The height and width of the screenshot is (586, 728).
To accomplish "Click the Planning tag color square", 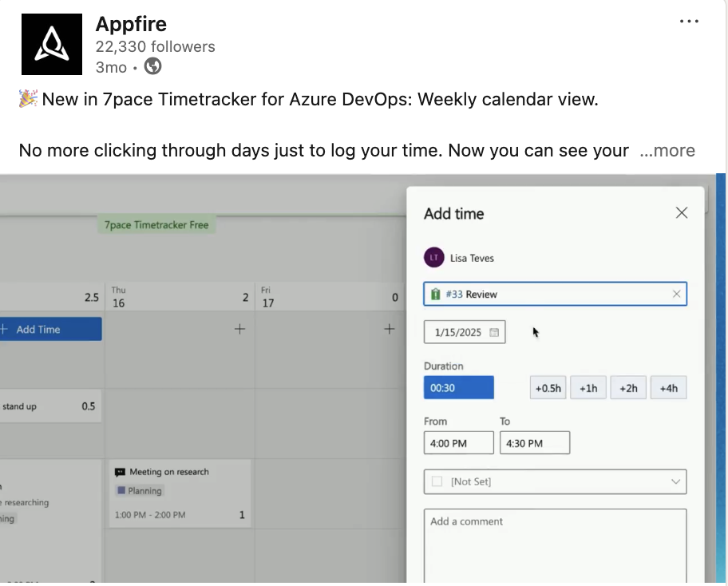I will [121, 490].
